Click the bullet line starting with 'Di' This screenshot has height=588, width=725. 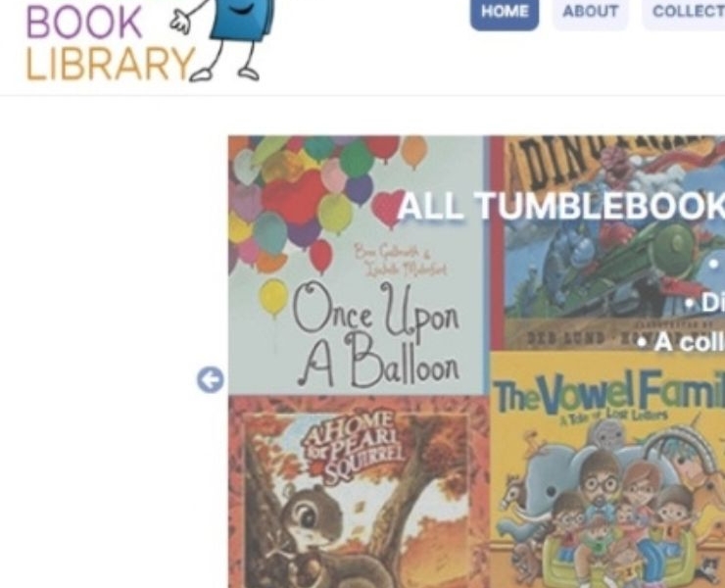coord(705,304)
